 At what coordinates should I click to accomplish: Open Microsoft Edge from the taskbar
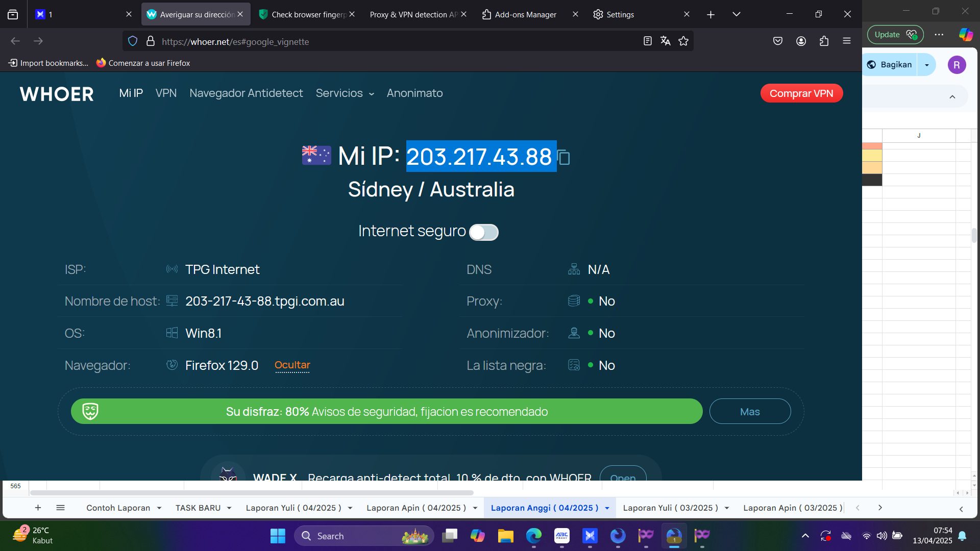pyautogui.click(x=534, y=536)
